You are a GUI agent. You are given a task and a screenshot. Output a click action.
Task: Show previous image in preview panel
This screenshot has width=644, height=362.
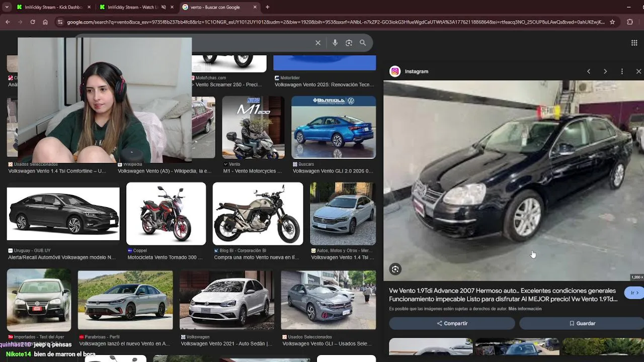[589, 71]
